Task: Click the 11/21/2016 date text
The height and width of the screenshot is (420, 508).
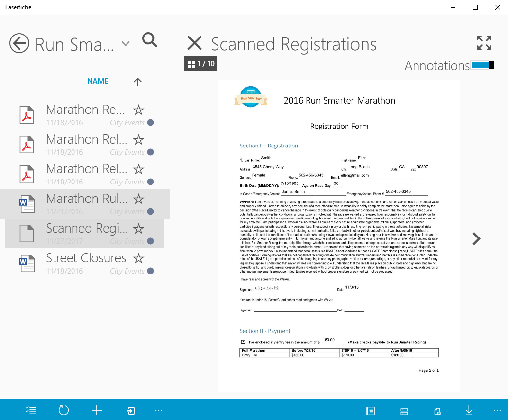Action: point(64,212)
